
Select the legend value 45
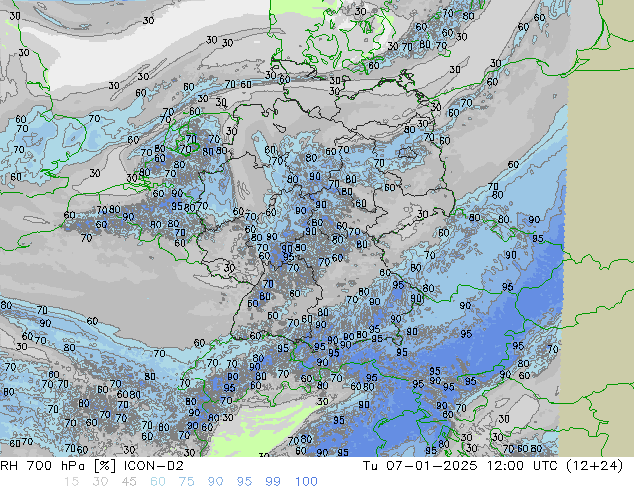[x=129, y=482]
